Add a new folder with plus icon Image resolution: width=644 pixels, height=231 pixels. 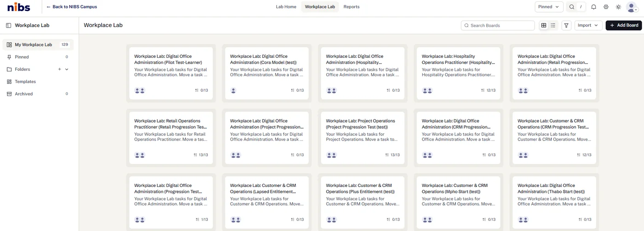[x=59, y=69]
